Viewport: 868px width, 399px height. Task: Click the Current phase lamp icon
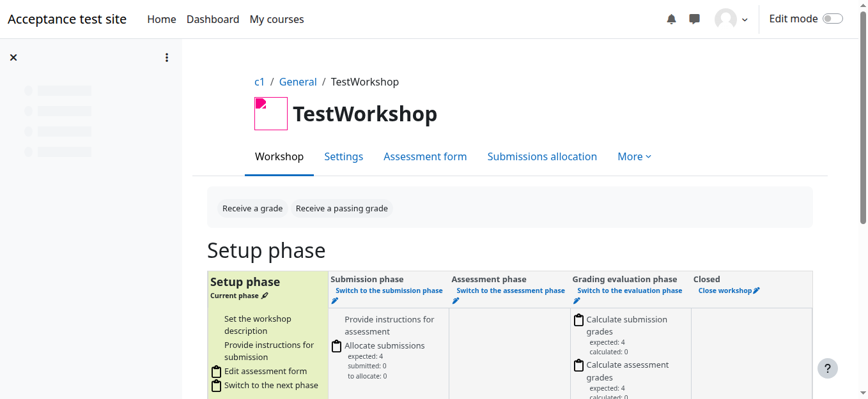tap(265, 296)
